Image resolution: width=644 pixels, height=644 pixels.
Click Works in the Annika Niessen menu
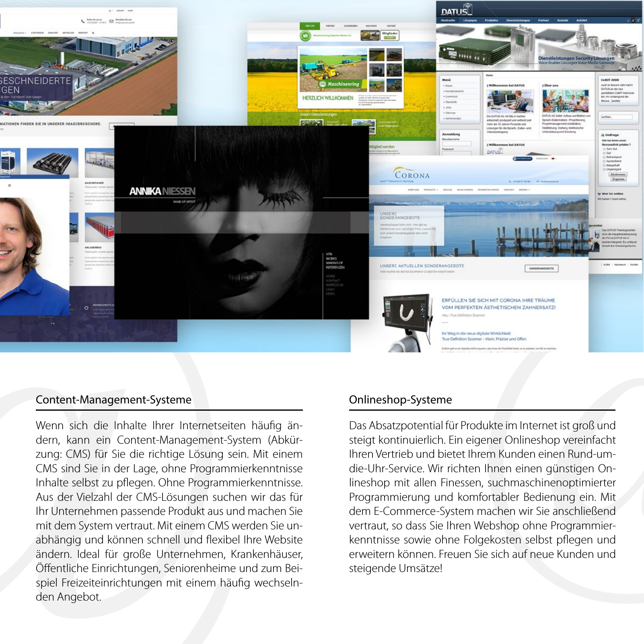click(x=331, y=259)
